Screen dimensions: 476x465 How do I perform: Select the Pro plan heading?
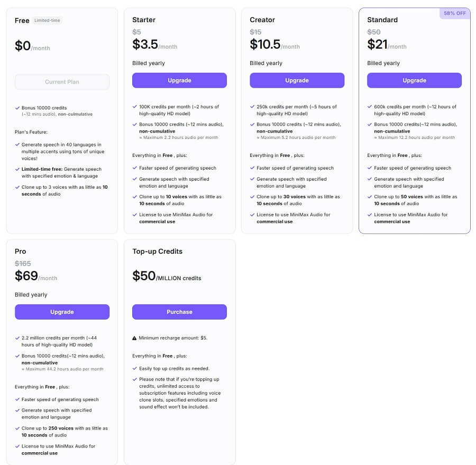21,252
